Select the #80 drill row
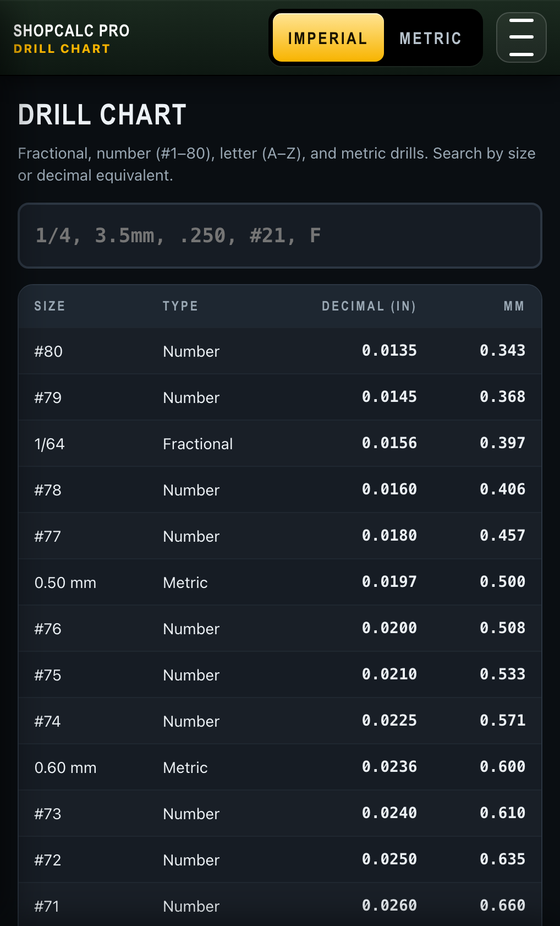Screen dimensions: 560x926 tap(279, 351)
